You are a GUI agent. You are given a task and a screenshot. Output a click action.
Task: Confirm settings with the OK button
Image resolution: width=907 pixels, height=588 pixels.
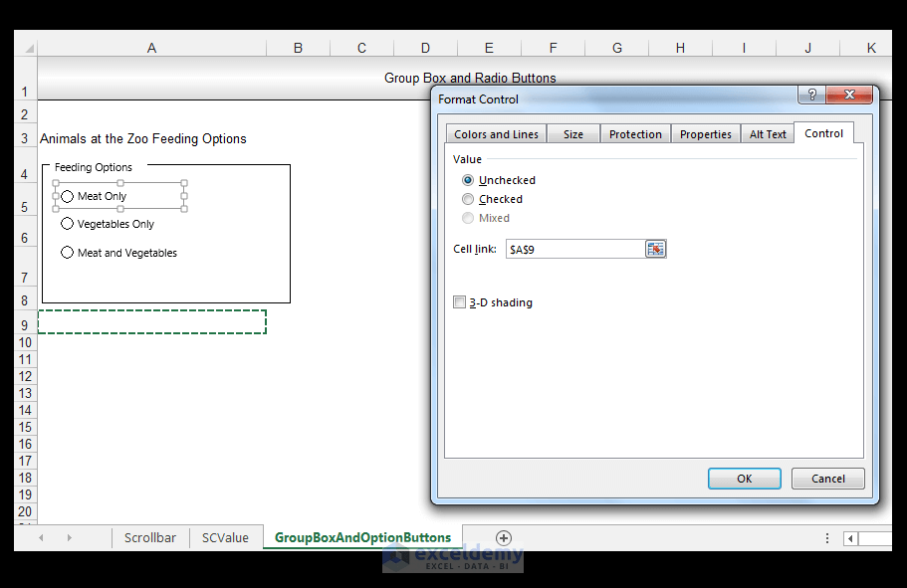click(x=744, y=478)
